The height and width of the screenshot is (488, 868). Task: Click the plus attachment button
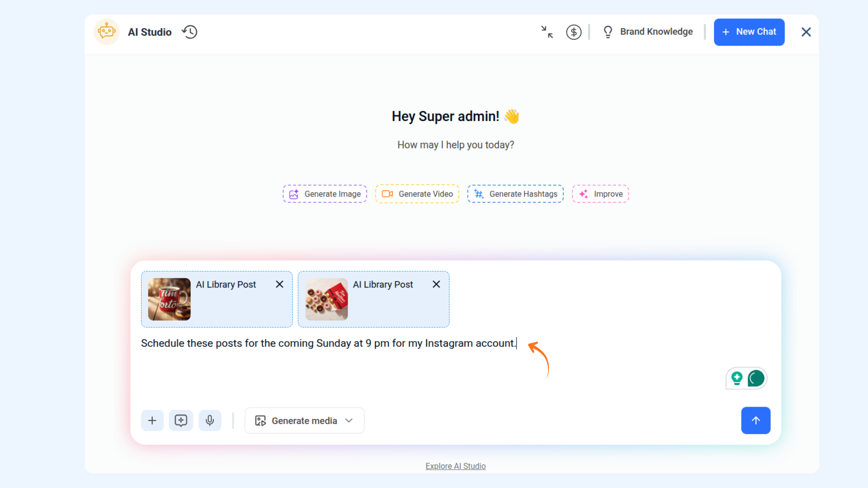pyautogui.click(x=152, y=421)
